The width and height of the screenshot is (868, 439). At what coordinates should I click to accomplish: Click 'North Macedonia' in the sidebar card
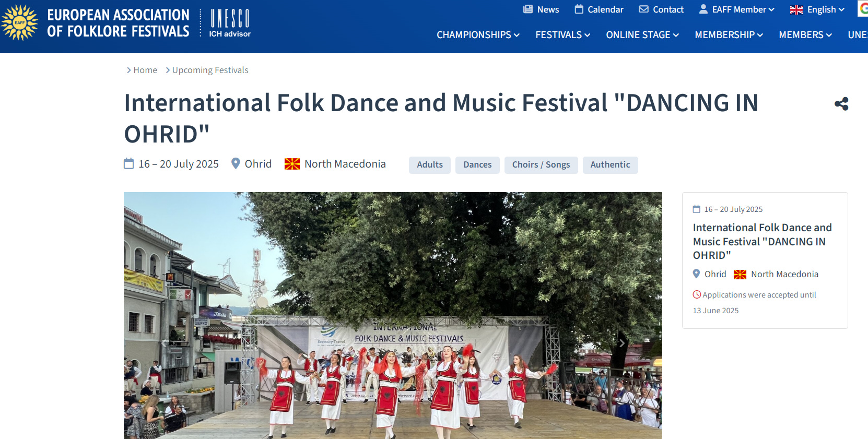[784, 274]
